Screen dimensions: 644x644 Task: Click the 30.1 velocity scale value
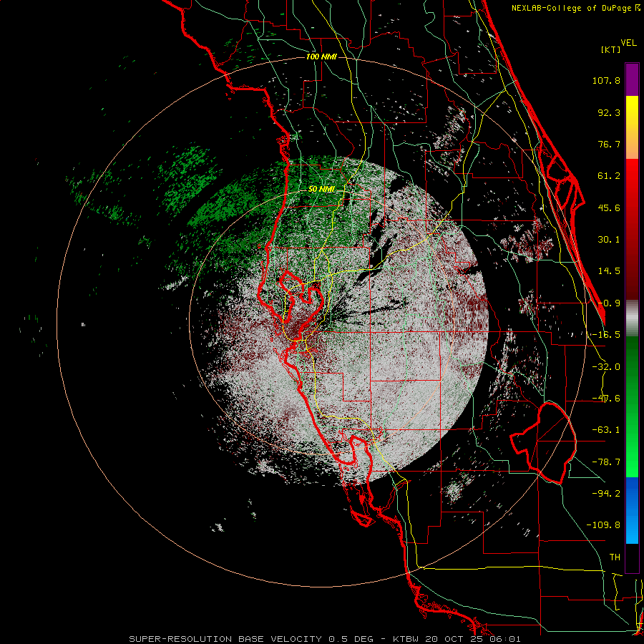tap(609, 240)
